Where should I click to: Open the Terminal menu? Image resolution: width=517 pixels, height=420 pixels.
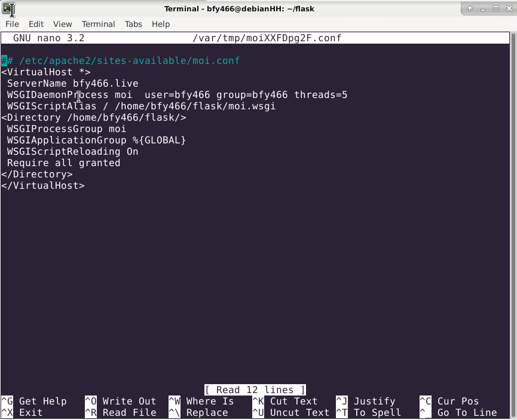98,24
